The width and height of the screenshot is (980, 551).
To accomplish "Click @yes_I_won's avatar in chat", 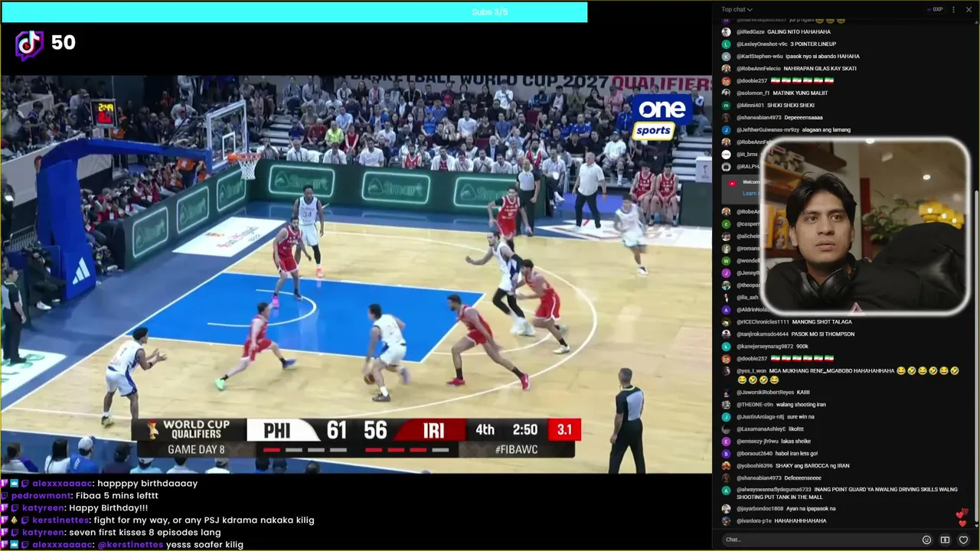I will click(726, 371).
